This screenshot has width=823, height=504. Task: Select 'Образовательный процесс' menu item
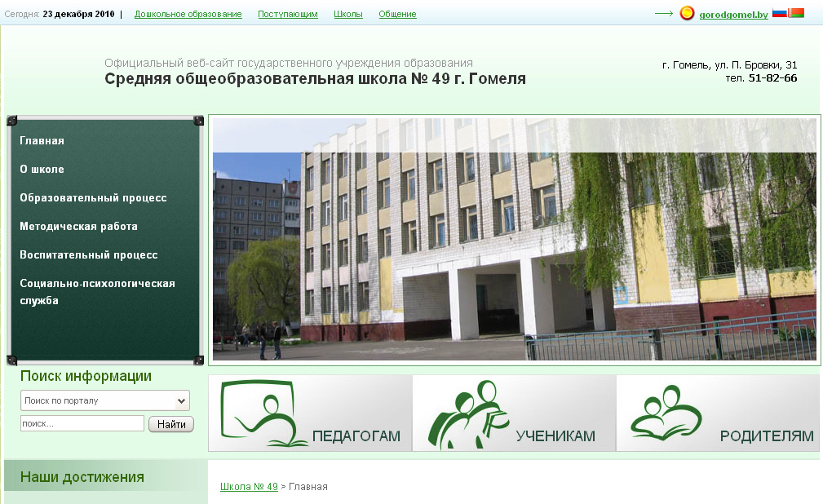tap(93, 198)
